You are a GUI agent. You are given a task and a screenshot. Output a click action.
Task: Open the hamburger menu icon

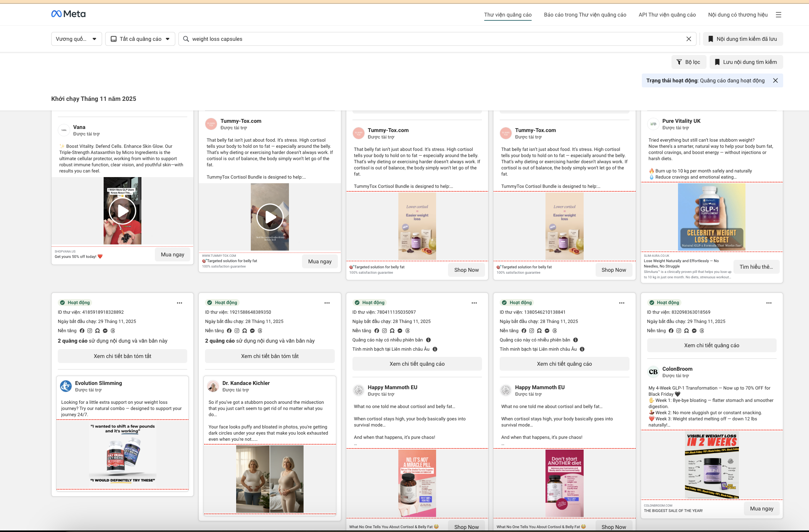[779, 15]
